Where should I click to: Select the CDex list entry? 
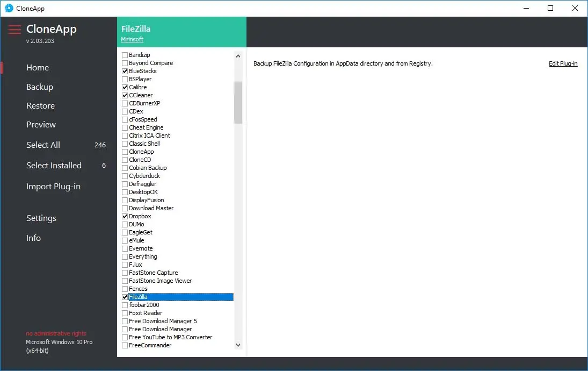point(136,111)
